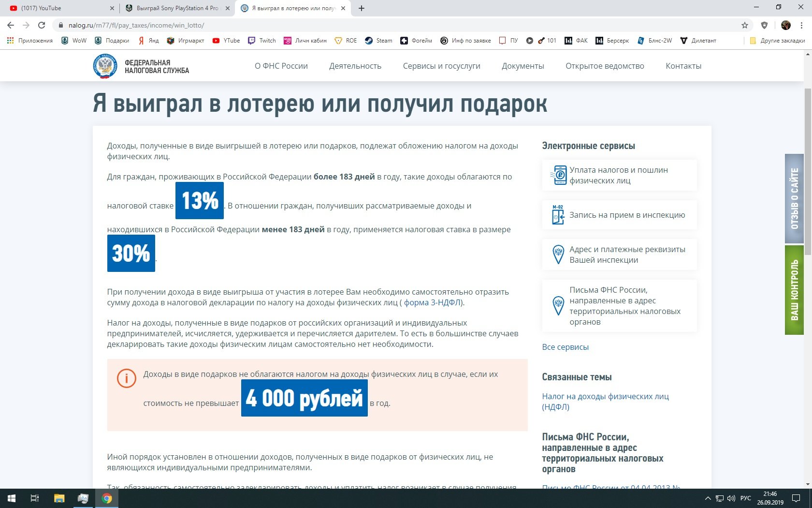Open the Сервисы и госуслуги menu
This screenshot has width=812, height=508.
pos(442,66)
